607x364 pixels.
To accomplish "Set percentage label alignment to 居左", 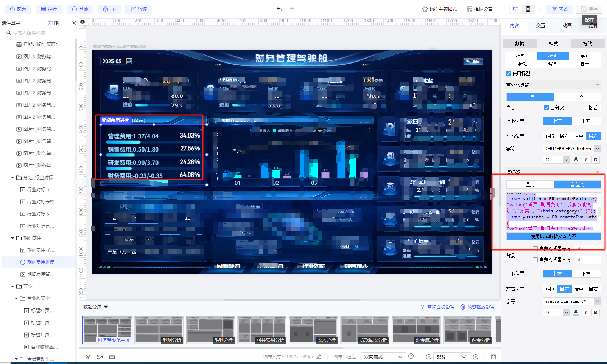I will click(564, 136).
